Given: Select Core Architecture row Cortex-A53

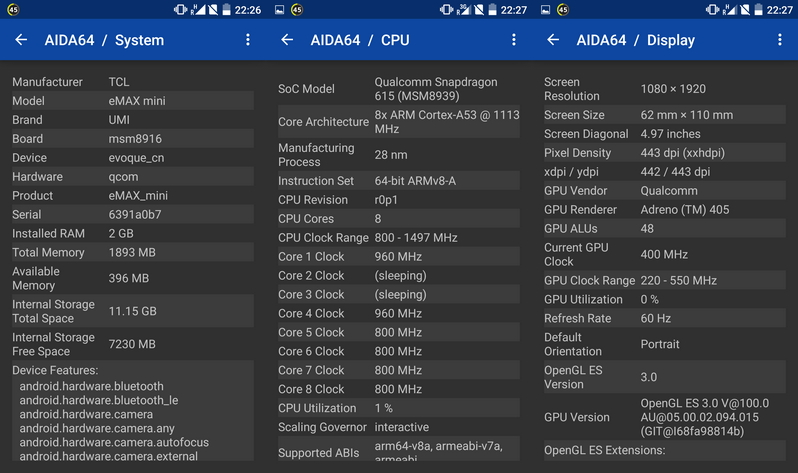Looking at the screenshot, I should 399,122.
